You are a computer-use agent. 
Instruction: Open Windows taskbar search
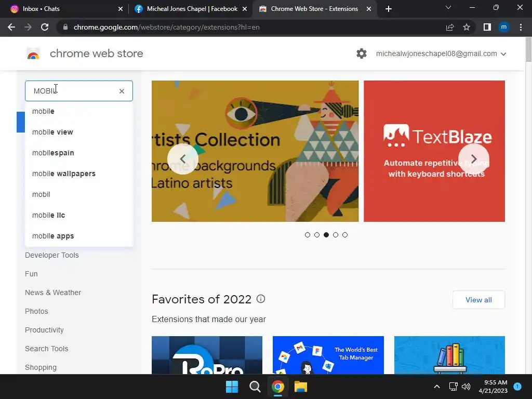pyautogui.click(x=255, y=387)
